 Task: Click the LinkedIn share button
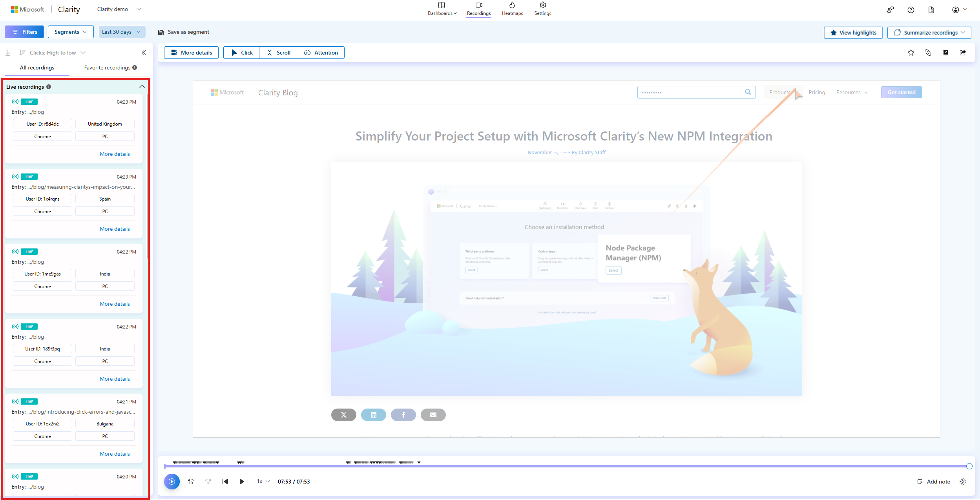click(374, 415)
